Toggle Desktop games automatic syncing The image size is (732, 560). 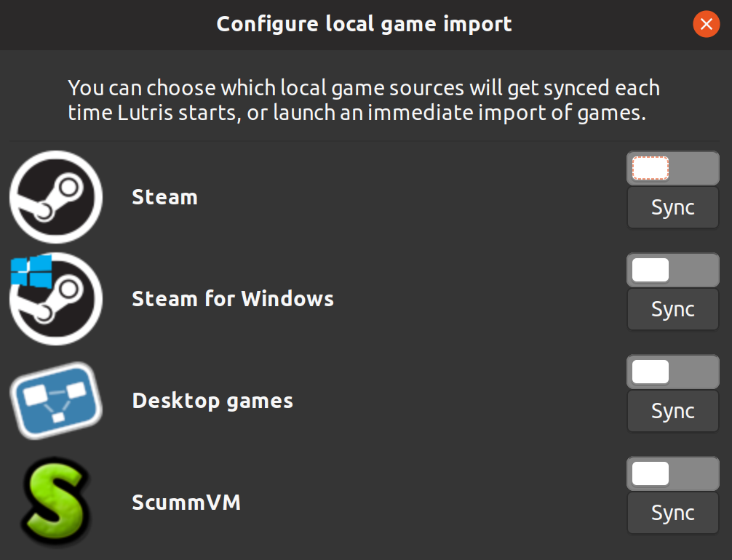coord(672,372)
